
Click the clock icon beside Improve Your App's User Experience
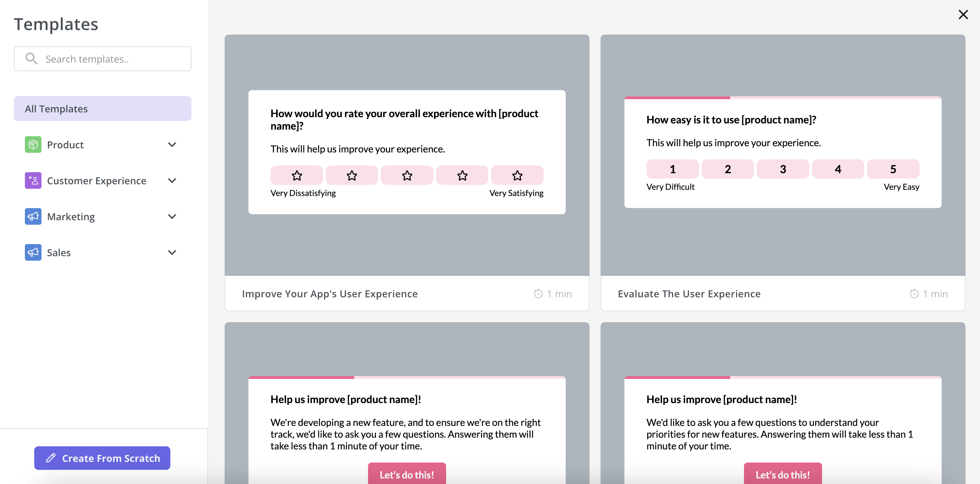point(538,294)
